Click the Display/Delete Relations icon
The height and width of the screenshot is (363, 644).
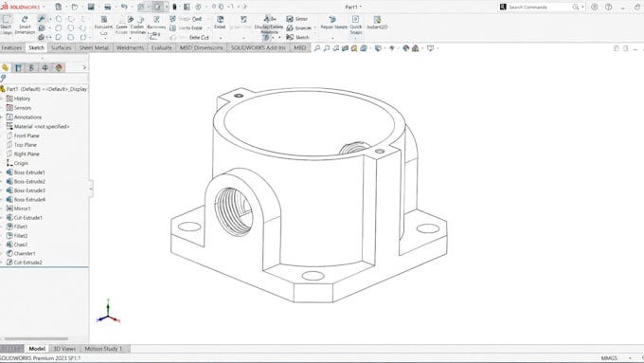tap(269, 25)
